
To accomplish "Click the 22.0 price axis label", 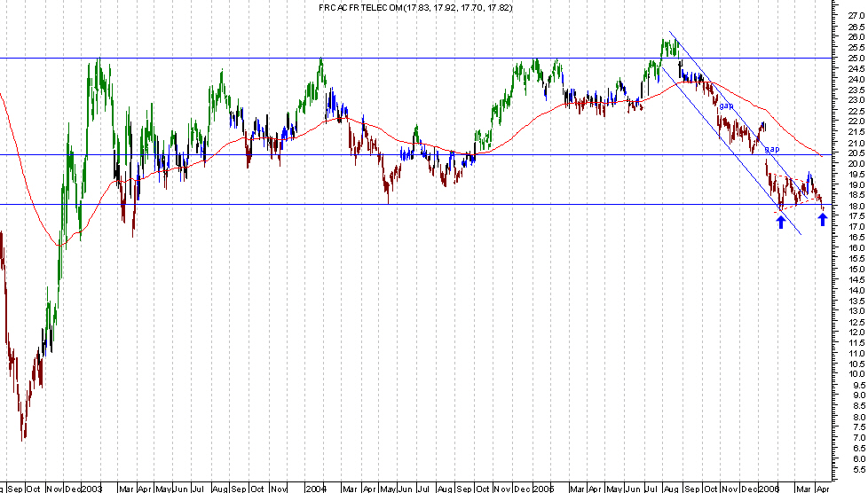I will tap(856, 121).
